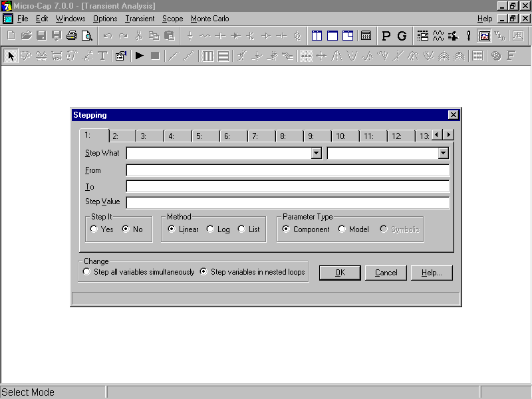Click the double waveform toolbar icon
Viewport: 532px width, 399px height.
(x=438, y=36)
